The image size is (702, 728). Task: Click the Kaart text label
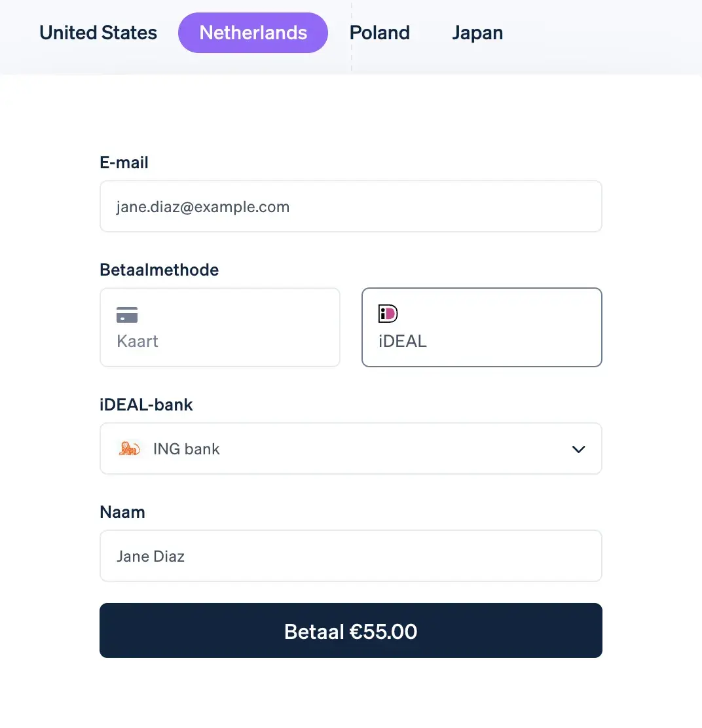[x=138, y=341]
